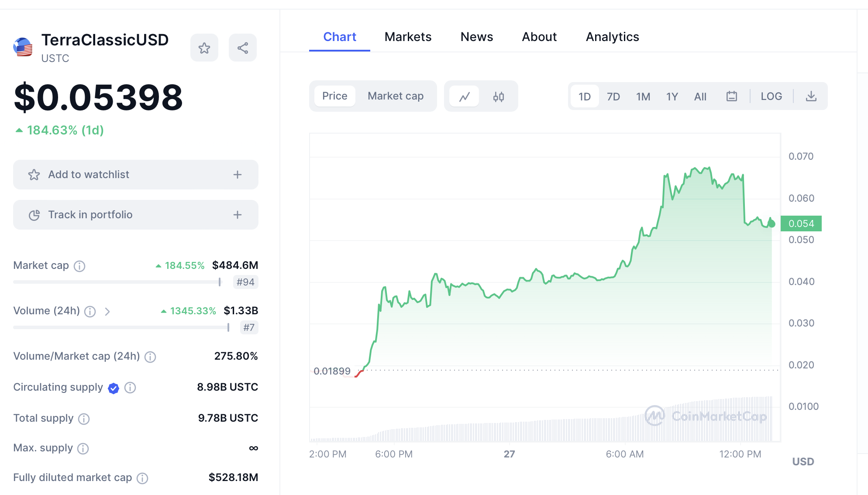Image resolution: width=868 pixels, height=495 pixels.
Task: Download chart data icon
Action: coord(811,96)
